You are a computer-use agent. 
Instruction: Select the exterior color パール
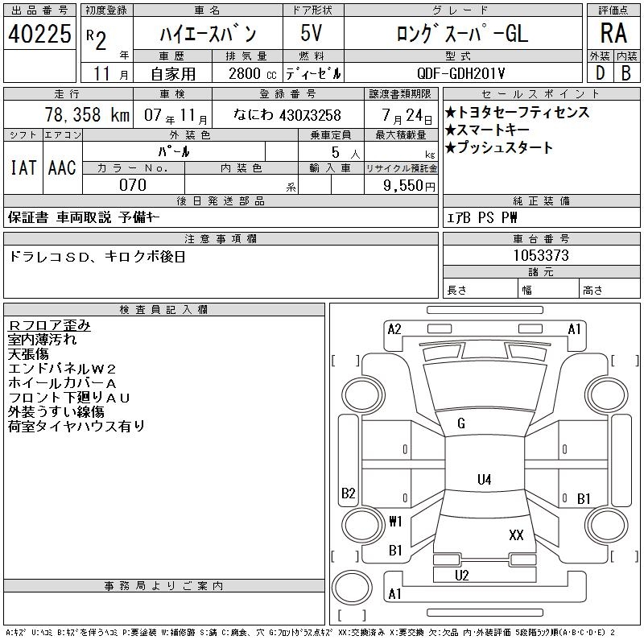pos(173,151)
